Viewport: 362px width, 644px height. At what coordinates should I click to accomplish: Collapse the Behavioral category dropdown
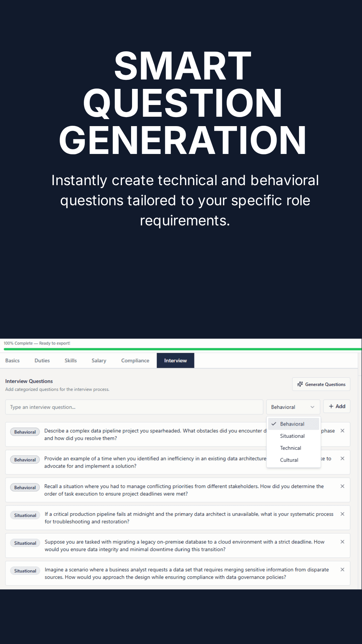coord(293,407)
